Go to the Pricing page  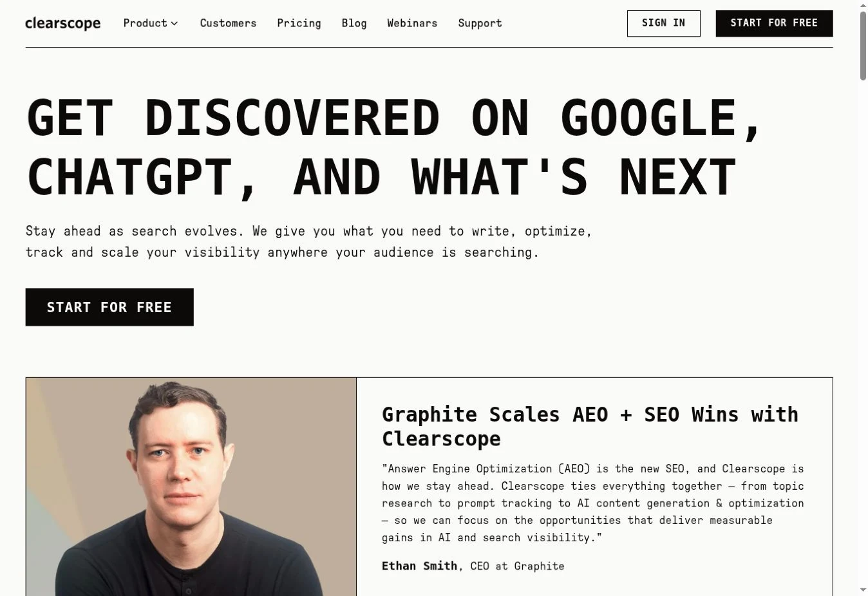pos(299,23)
